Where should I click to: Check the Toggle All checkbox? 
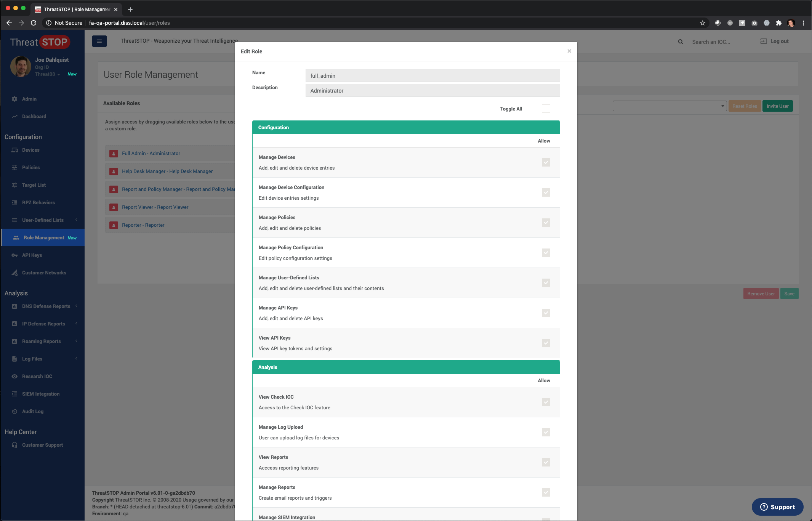[546, 109]
